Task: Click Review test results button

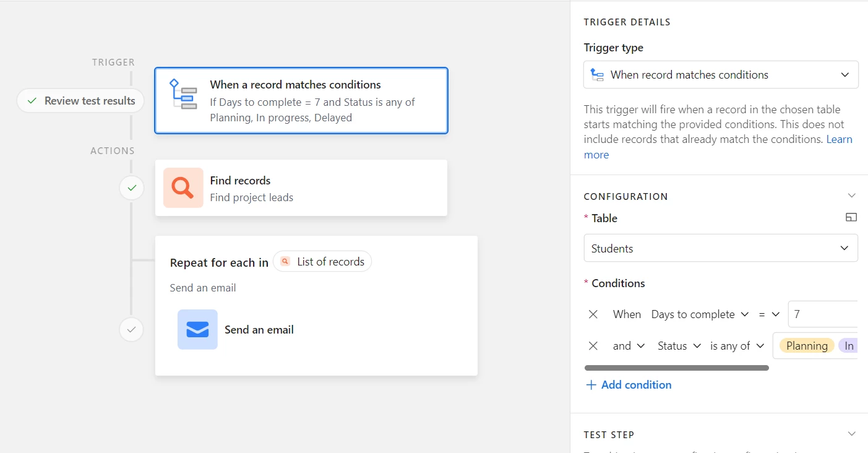Action: pos(81,101)
